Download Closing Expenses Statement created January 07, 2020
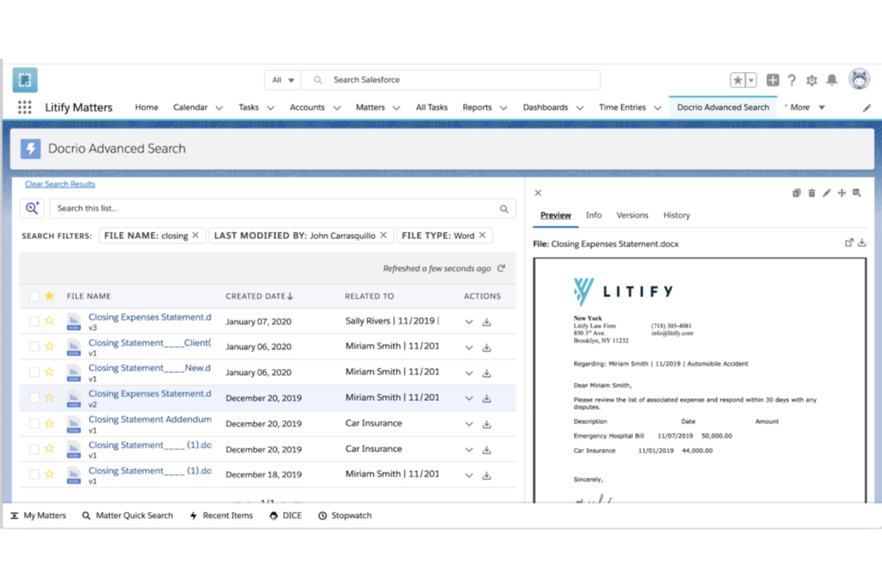This screenshot has width=882, height=588. [487, 322]
